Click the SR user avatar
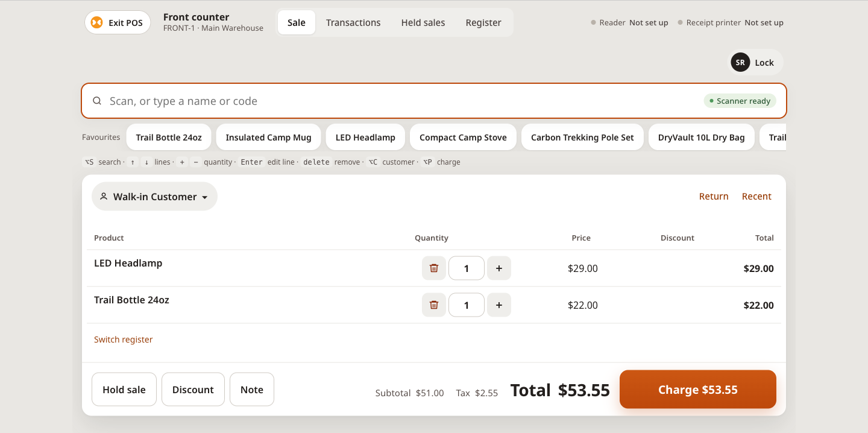Viewport: 868px width, 433px height. click(740, 62)
